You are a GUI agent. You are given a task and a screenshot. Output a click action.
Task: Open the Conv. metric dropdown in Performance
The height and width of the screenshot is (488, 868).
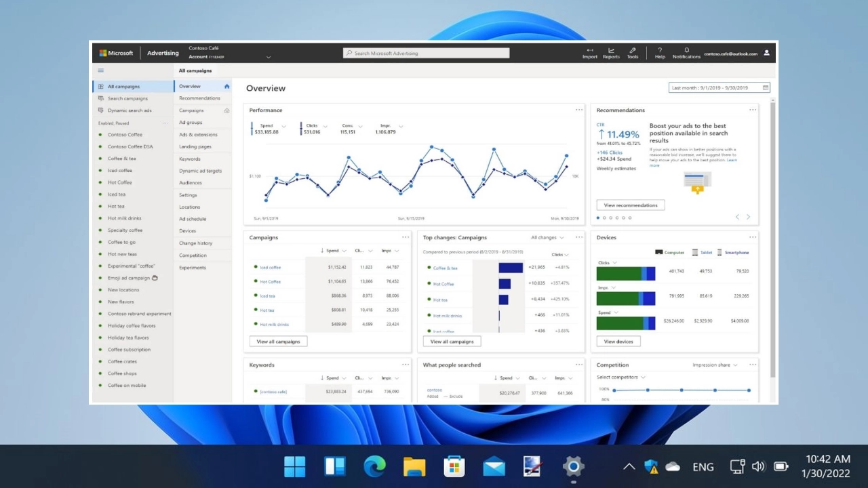pyautogui.click(x=360, y=126)
